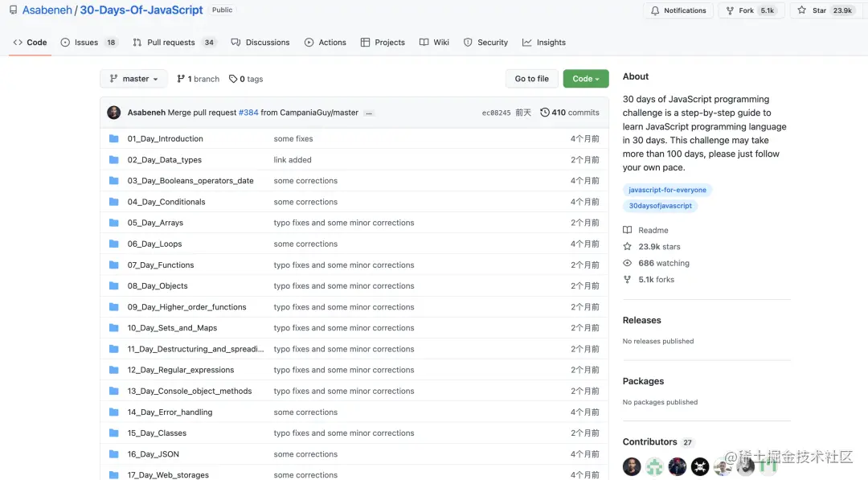View the 1 branch link

tap(198, 79)
